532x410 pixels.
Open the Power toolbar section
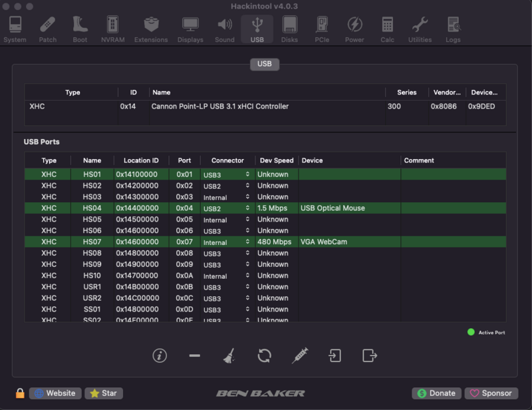click(354, 30)
